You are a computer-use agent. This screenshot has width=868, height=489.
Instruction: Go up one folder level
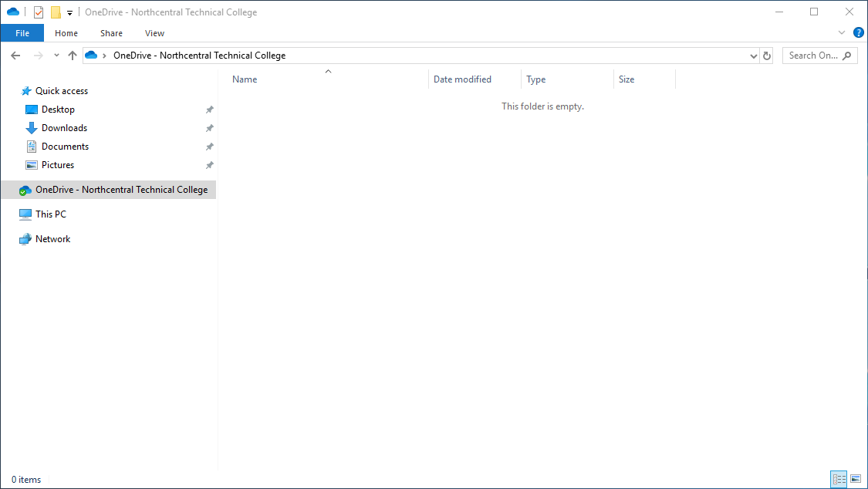73,56
